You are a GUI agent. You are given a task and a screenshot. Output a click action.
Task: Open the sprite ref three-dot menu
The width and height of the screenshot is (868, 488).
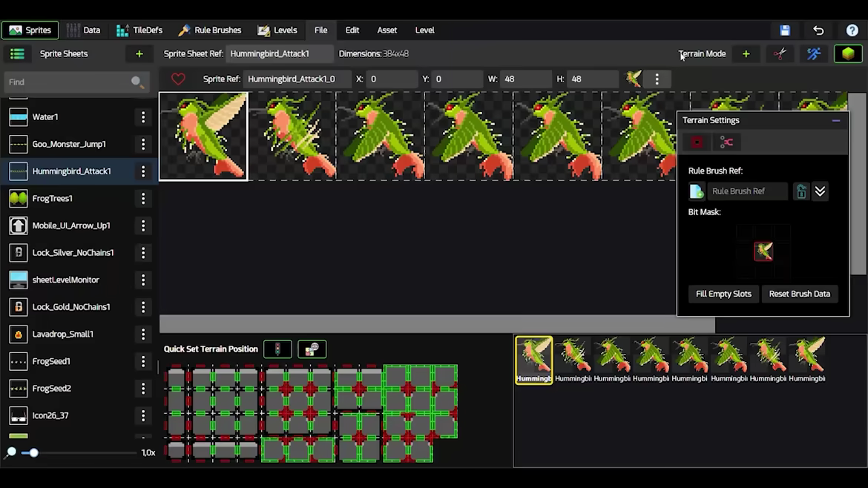657,79
